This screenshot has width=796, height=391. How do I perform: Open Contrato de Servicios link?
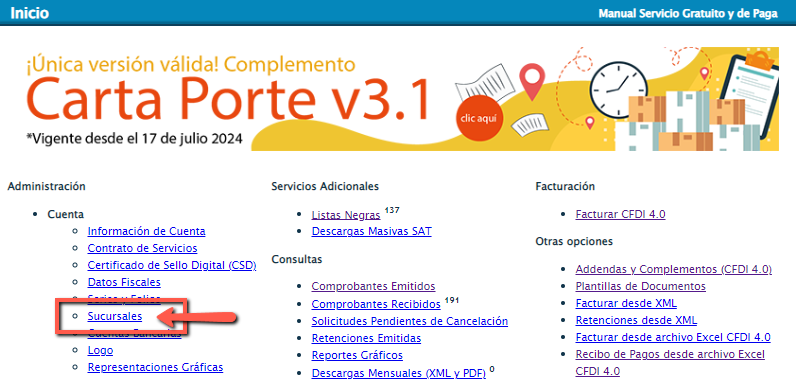142,248
